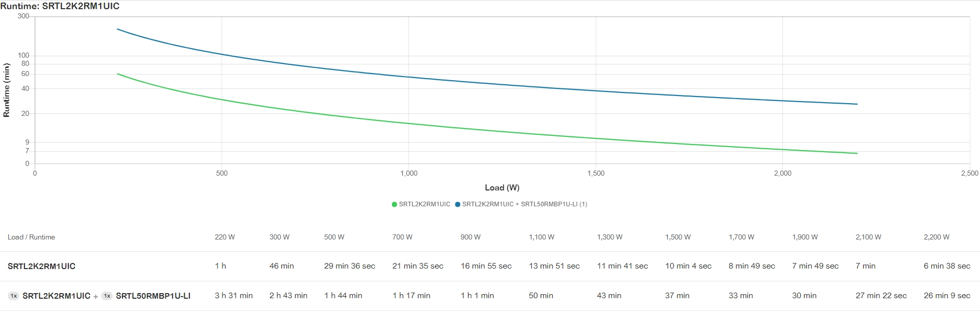This screenshot has width=980, height=312.
Task: Click the 220 W column header
Action: click(225, 237)
